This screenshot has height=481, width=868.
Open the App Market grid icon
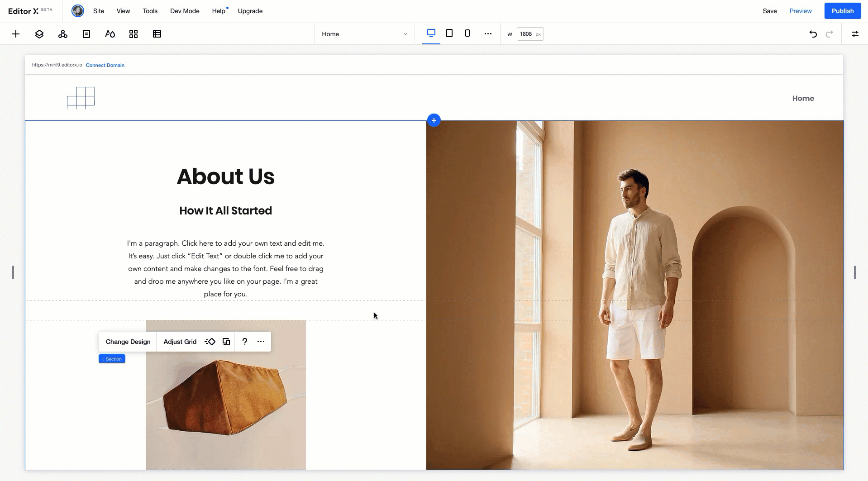[x=134, y=34]
